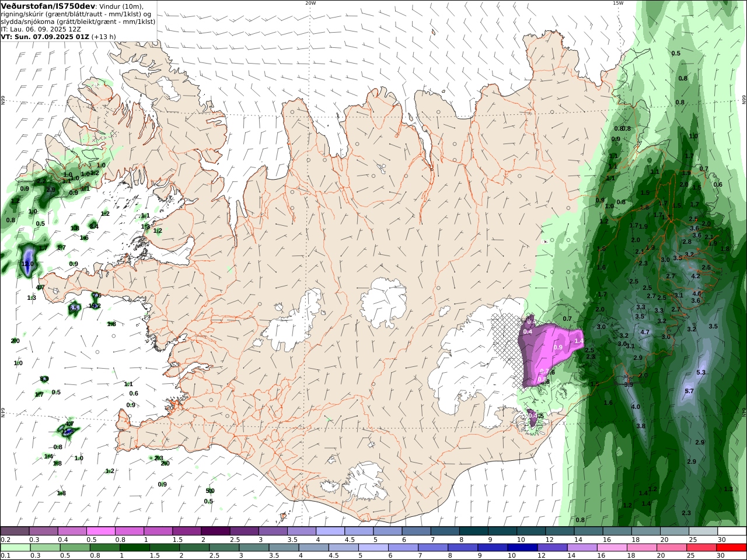Click the 'slydda/snjókoma' legend description line
Viewport: 747px width, 560px height.
78,21
